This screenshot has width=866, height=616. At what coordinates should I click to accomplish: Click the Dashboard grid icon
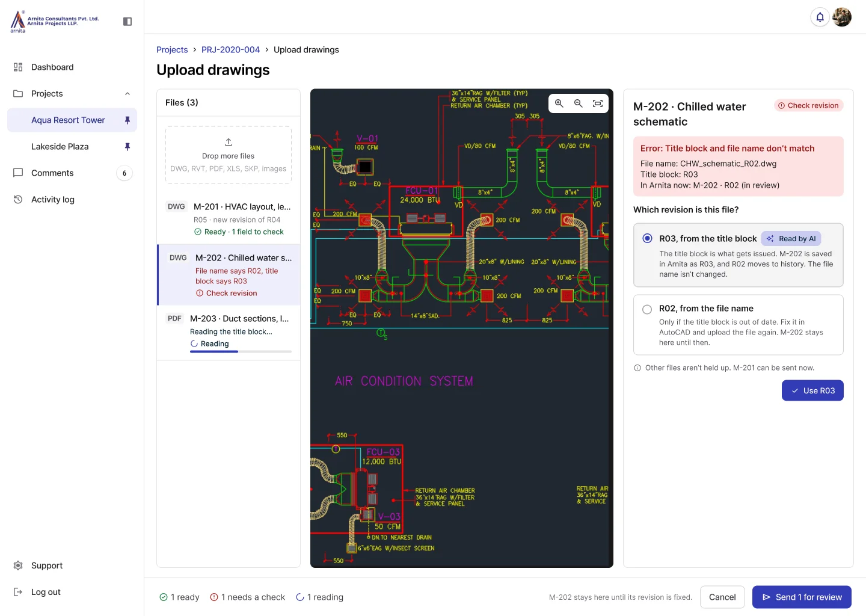[18, 67]
